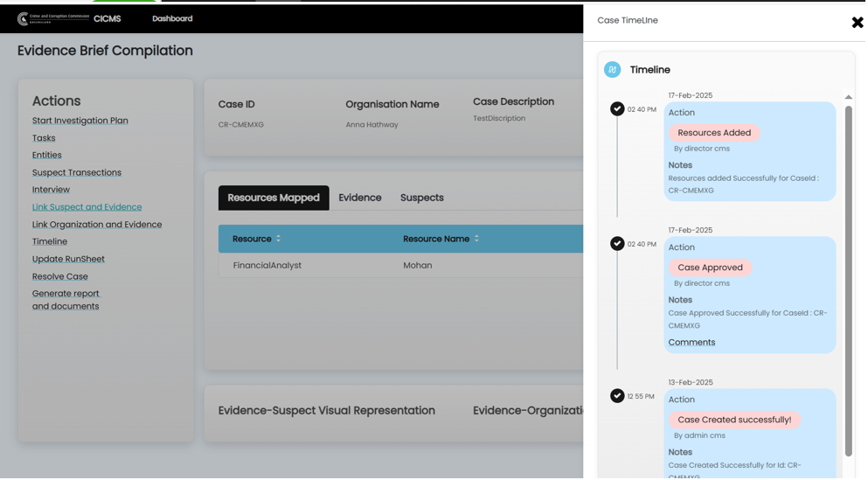The width and height of the screenshot is (868, 480).
Task: Click checkmark marker for Resources Added entry
Action: click(x=617, y=109)
